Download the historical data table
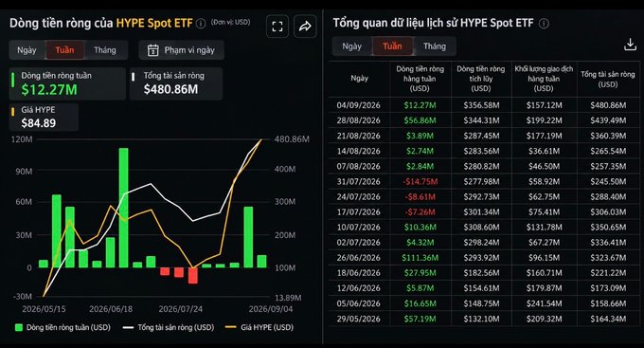Viewport: 644px width, 348px height. coord(630,45)
